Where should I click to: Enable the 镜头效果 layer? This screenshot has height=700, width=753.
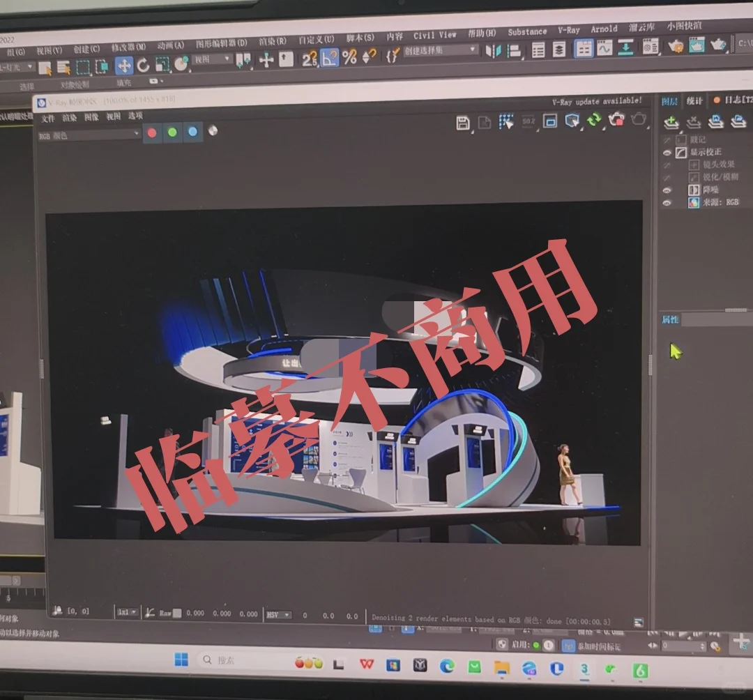pos(667,166)
